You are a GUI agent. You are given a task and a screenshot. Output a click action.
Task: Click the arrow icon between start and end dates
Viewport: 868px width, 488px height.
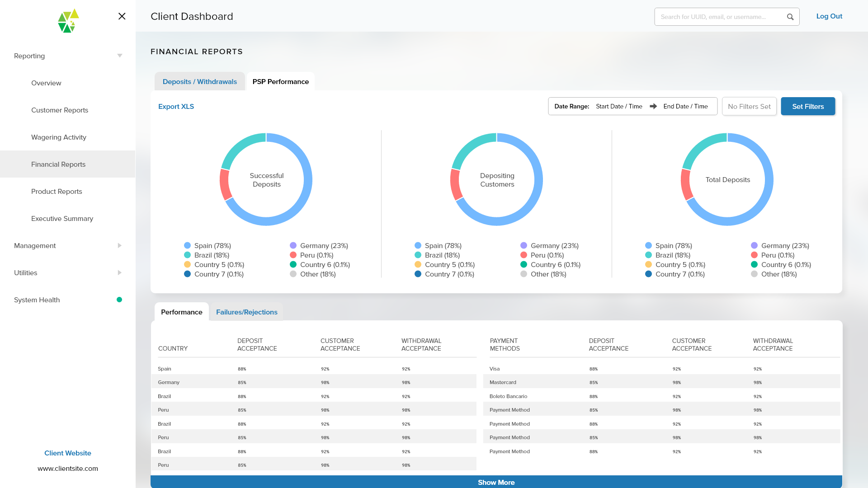click(x=653, y=106)
